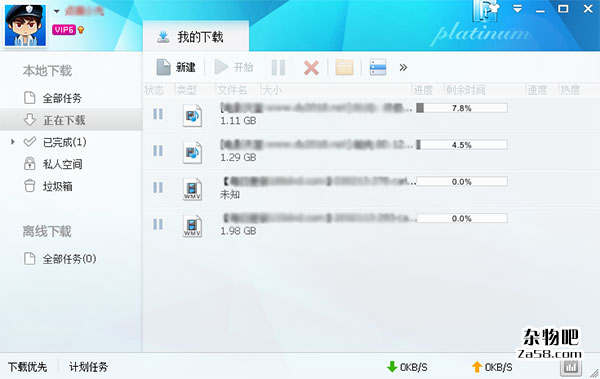Click the red X delete task icon
The width and height of the screenshot is (600, 379).
click(x=311, y=68)
